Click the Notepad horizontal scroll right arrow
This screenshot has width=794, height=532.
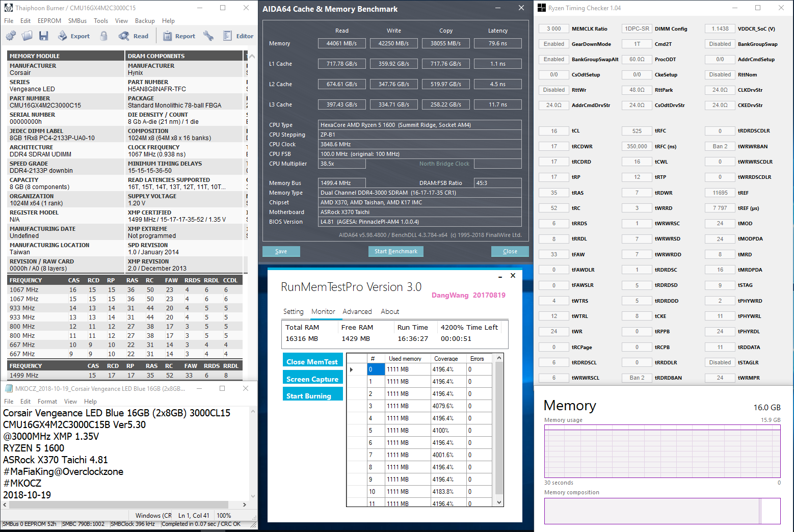[245, 504]
